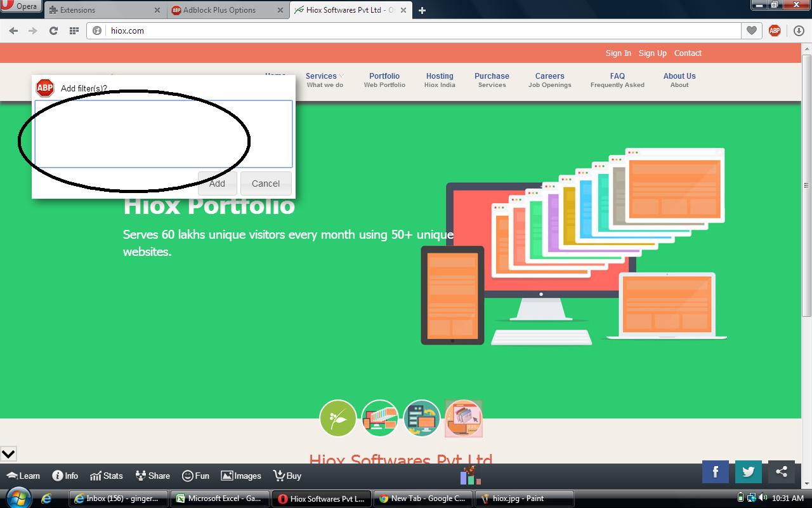Switch to Adblock Plus Options tab
812x508 pixels.
point(228,10)
